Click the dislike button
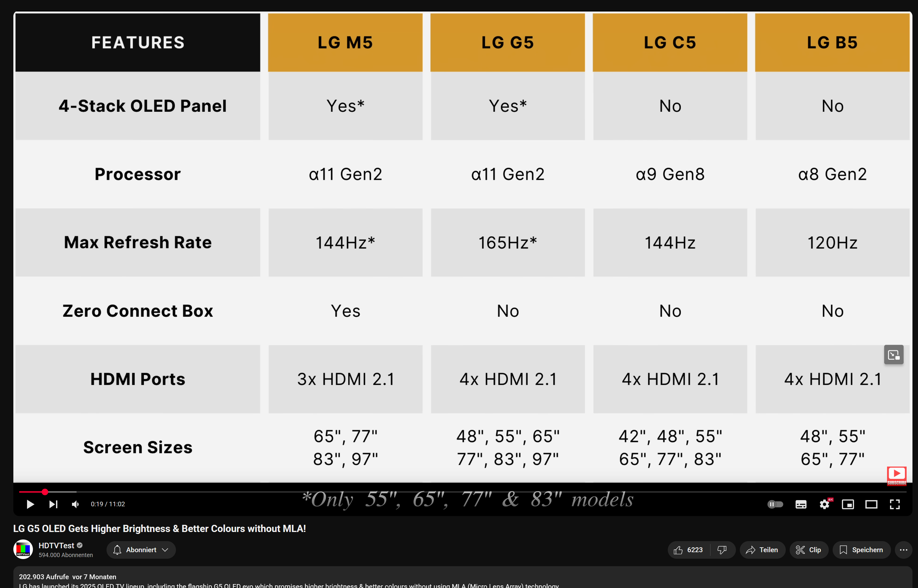The height and width of the screenshot is (588, 918). [x=722, y=550]
